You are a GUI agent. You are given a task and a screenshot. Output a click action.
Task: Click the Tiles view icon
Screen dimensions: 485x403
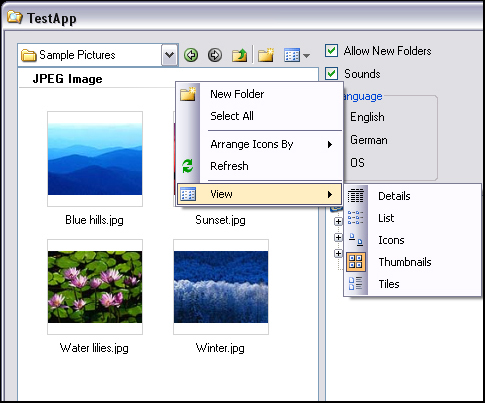(356, 284)
